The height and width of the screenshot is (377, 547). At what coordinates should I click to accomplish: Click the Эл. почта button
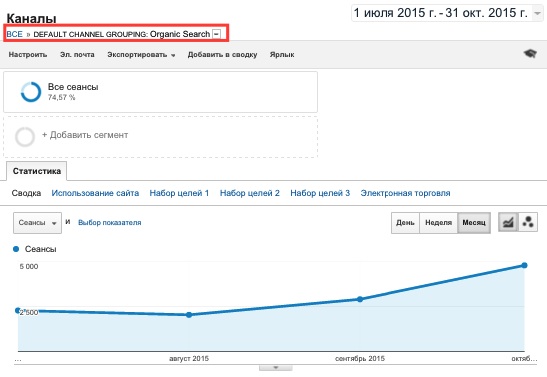77,55
